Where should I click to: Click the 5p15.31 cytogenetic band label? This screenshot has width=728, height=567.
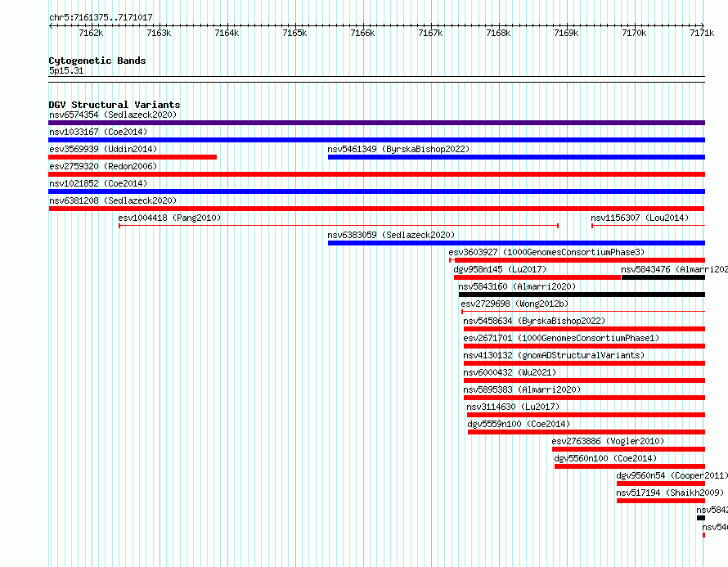point(66,70)
